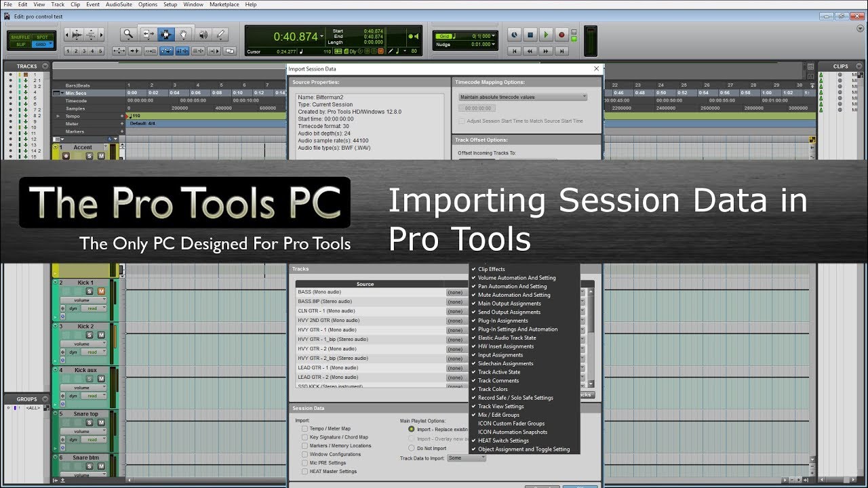This screenshot has width=868, height=488.
Task: Unmute the Kick 1 track
Action: [101, 291]
